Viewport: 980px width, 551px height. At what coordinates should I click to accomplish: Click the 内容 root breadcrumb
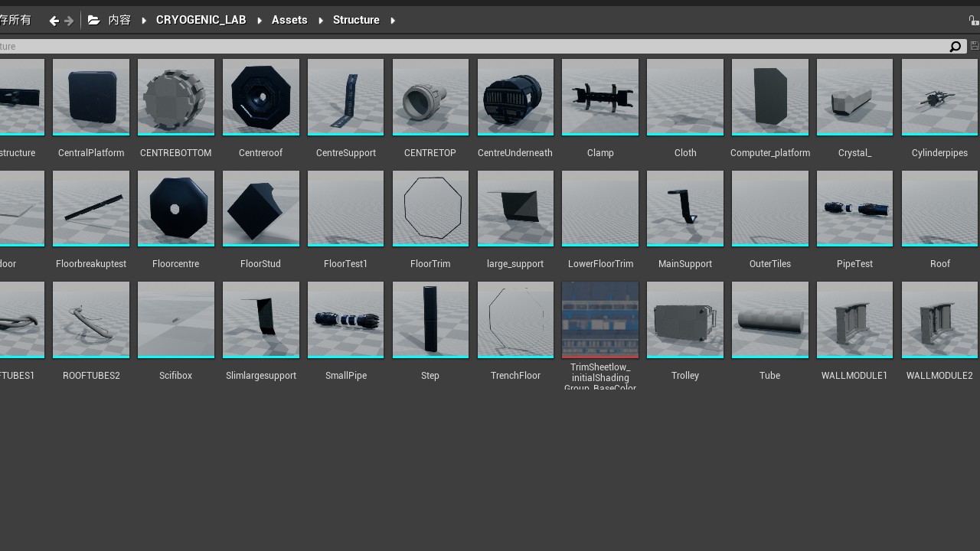119,21
